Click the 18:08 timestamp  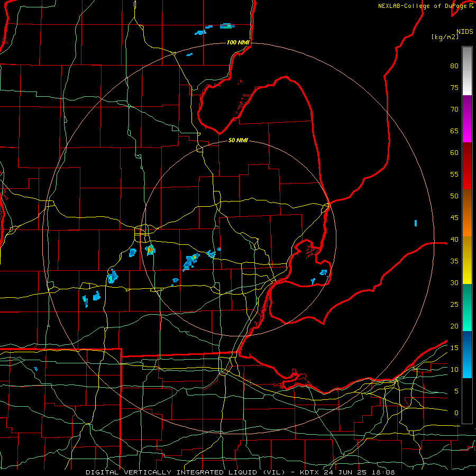tap(383, 472)
